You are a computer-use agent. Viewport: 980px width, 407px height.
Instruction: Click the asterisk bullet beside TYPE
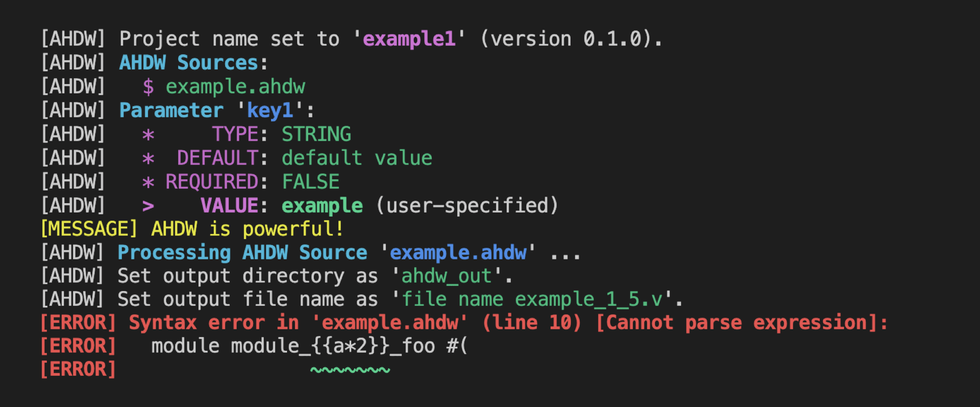click(148, 135)
